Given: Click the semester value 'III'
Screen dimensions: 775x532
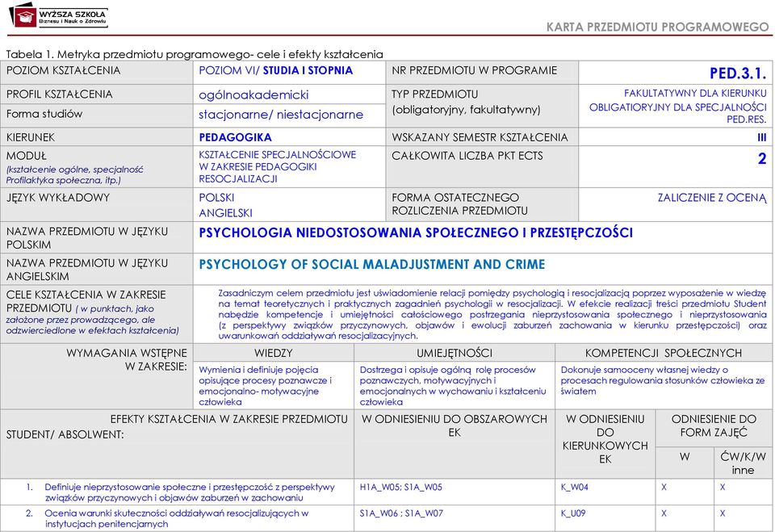Looking at the screenshot, I should (761, 137).
